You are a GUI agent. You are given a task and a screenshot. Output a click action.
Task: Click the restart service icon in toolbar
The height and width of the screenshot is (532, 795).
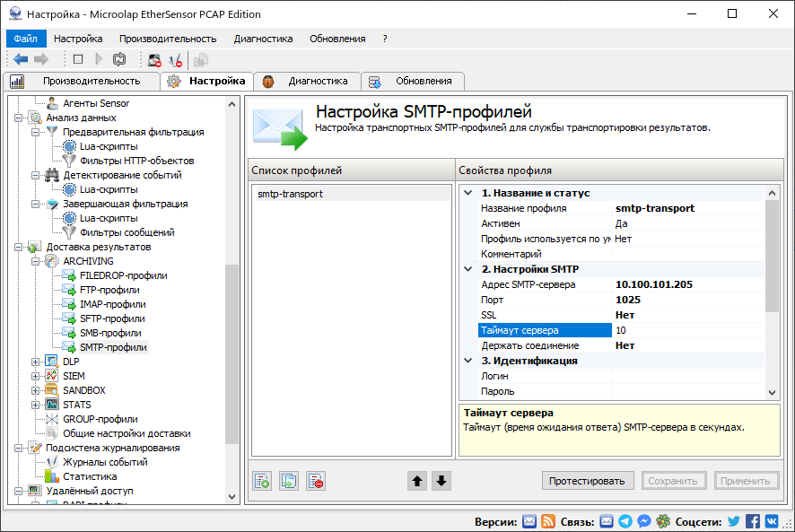(x=118, y=57)
